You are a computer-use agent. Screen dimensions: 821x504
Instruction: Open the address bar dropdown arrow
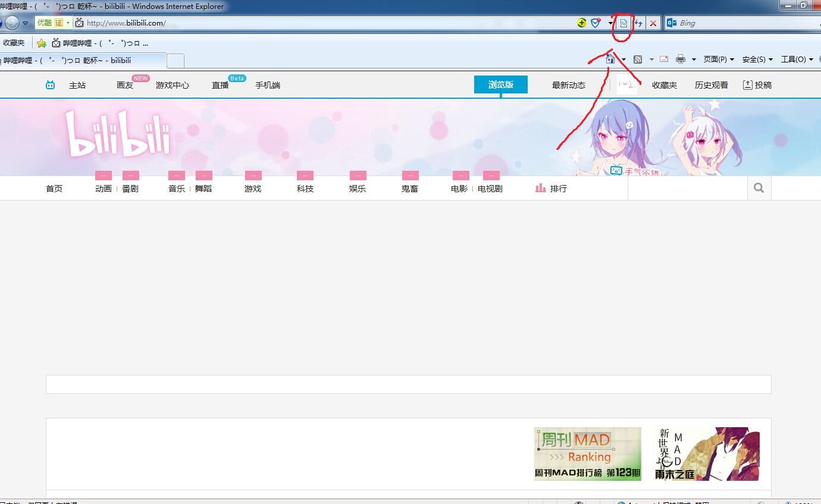(x=610, y=23)
